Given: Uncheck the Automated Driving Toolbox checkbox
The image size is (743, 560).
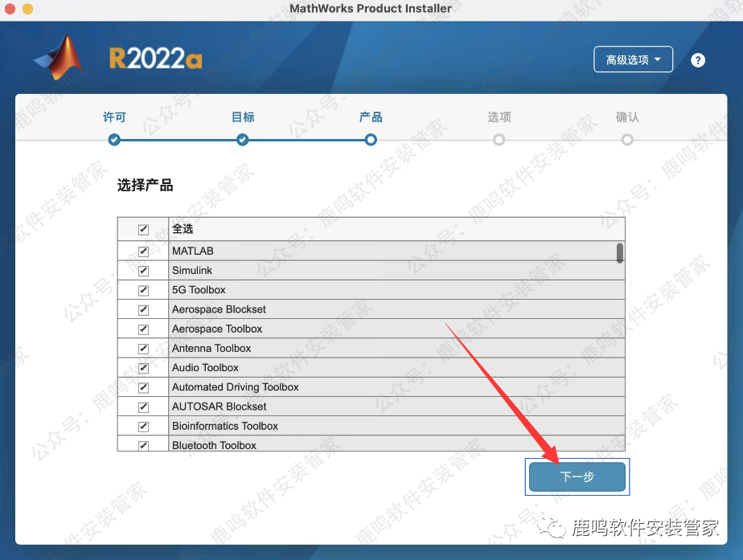Looking at the screenshot, I should pos(144,387).
